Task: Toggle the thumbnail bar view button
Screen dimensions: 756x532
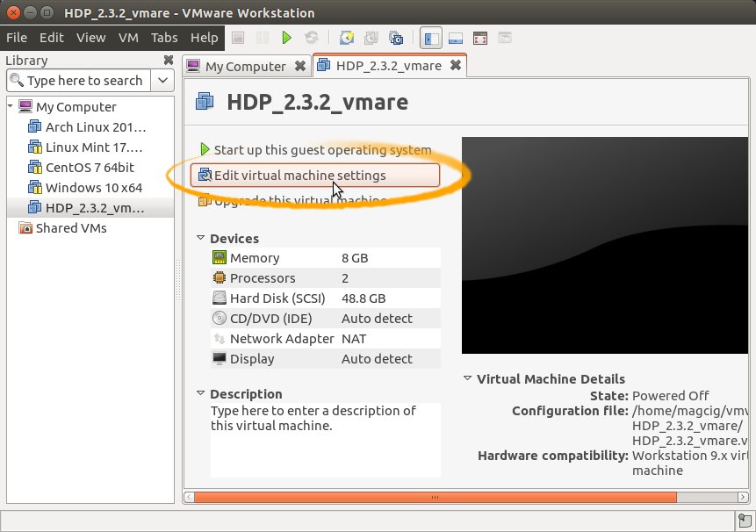Action: click(x=456, y=38)
